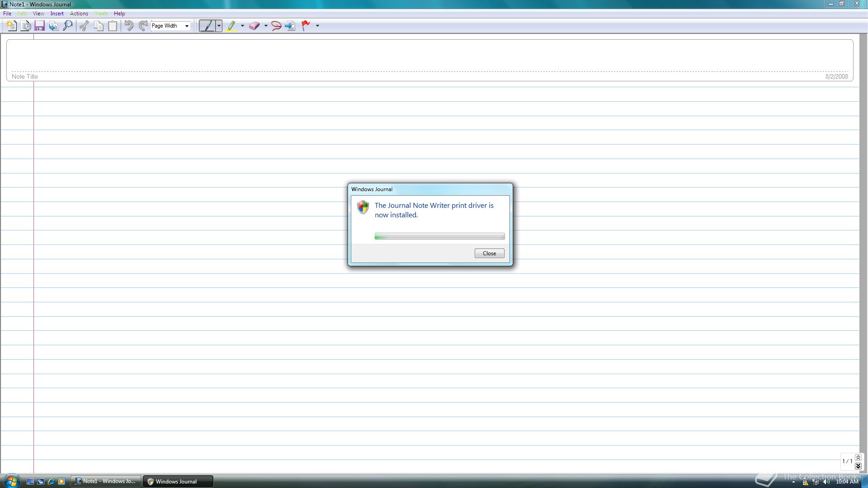This screenshot has width=868, height=488.
Task: Launch Windows Media Player from Quick Launch
Action: click(x=61, y=481)
